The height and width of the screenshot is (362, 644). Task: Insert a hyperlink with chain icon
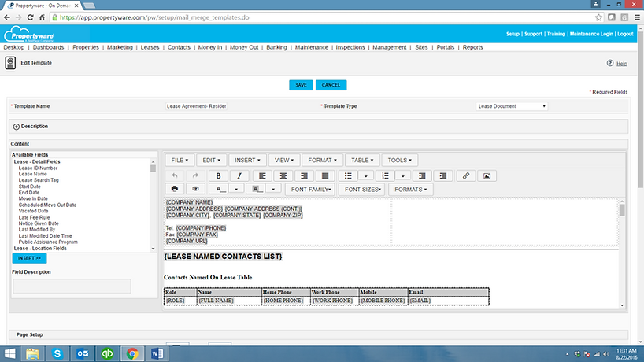click(x=466, y=175)
